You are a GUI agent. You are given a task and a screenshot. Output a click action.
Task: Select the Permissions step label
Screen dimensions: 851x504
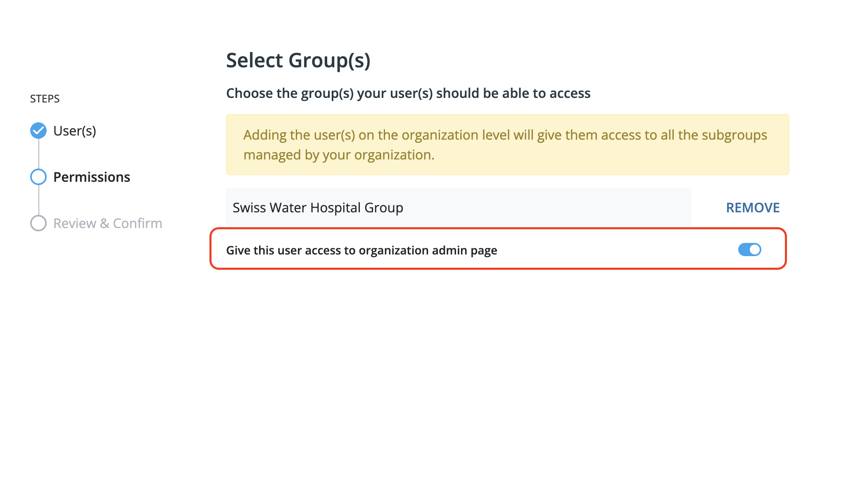click(92, 177)
